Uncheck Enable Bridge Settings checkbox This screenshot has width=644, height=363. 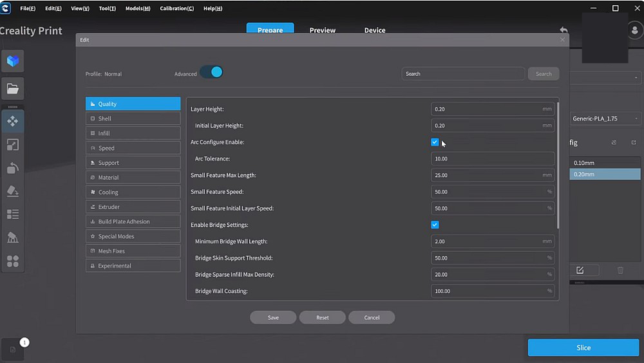435,225
